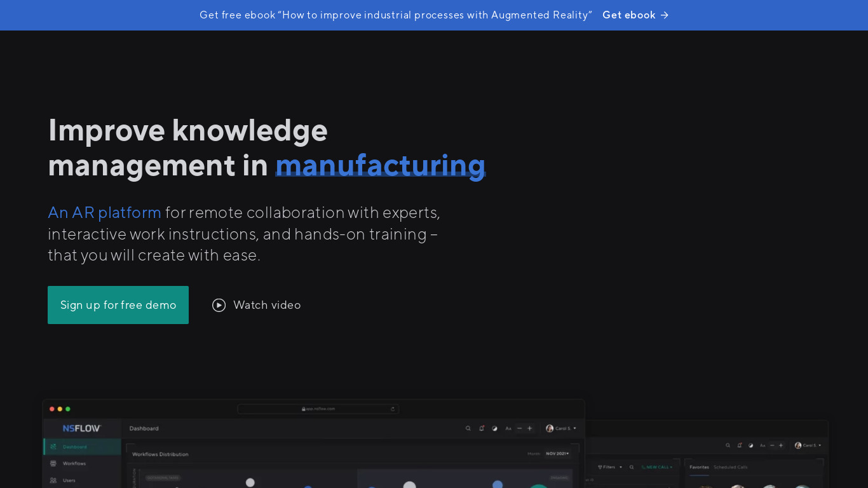Click the play icon beside Watch video

219,305
